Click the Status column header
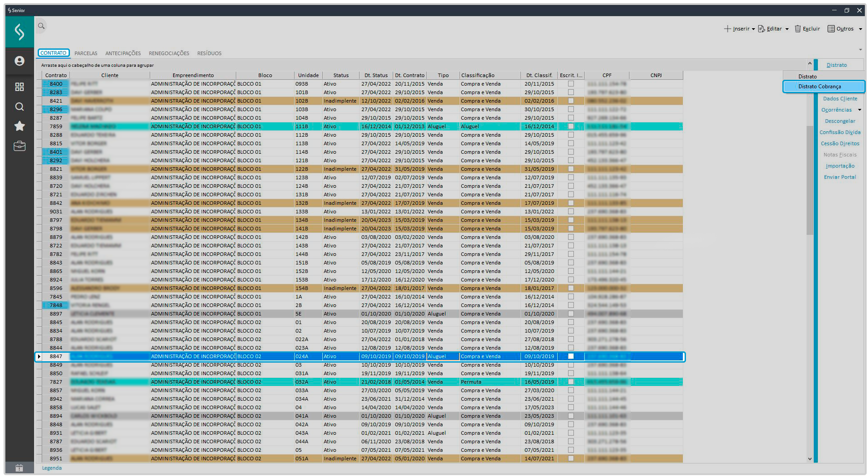This screenshot has width=868, height=476. point(341,75)
